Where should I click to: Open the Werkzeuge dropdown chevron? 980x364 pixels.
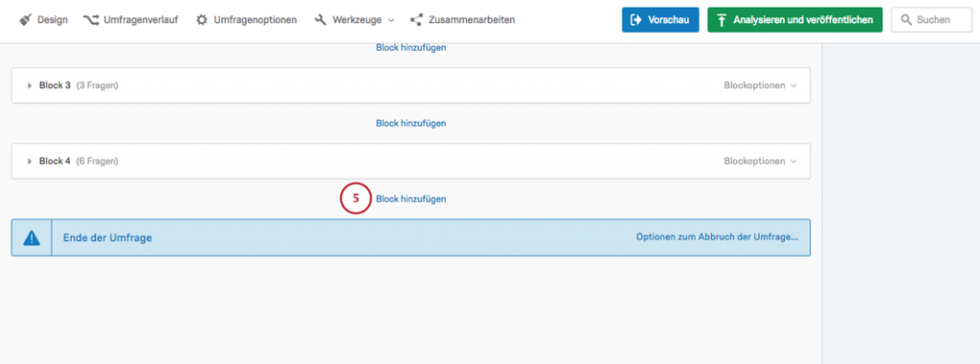coord(391,21)
